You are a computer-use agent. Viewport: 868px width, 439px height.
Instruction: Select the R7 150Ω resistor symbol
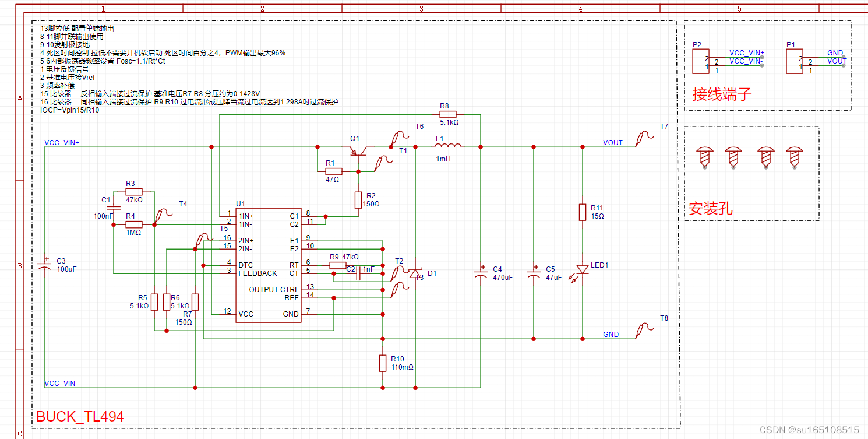coord(195,302)
